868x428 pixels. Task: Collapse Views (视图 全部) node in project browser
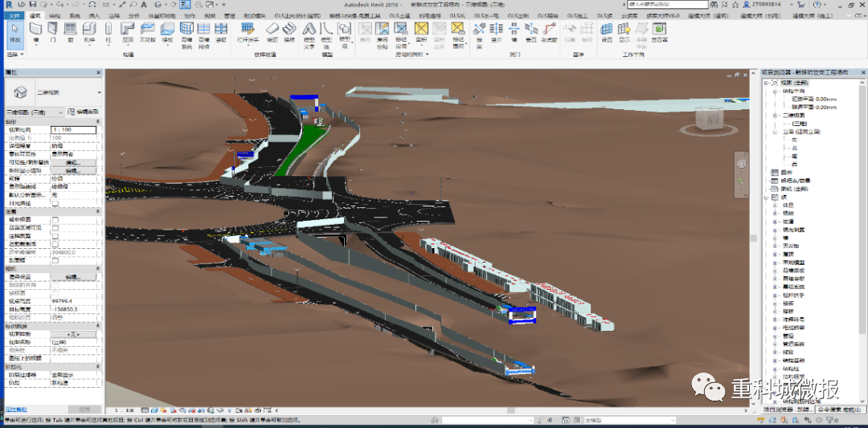pyautogui.click(x=767, y=83)
